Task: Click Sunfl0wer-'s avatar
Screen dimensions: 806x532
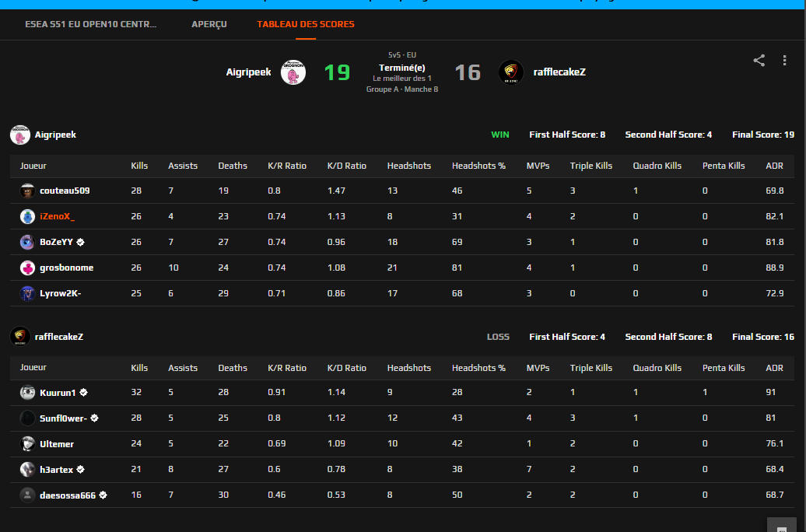Action: tap(27, 418)
